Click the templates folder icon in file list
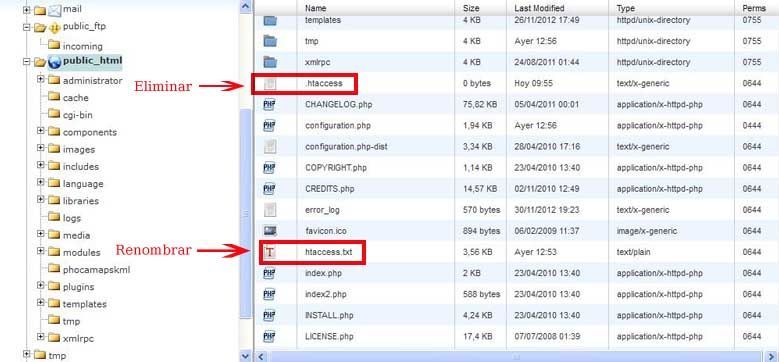 tap(270, 20)
